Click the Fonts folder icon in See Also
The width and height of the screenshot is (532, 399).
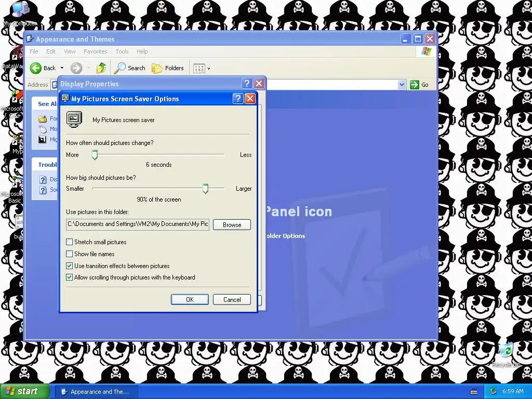[43, 119]
